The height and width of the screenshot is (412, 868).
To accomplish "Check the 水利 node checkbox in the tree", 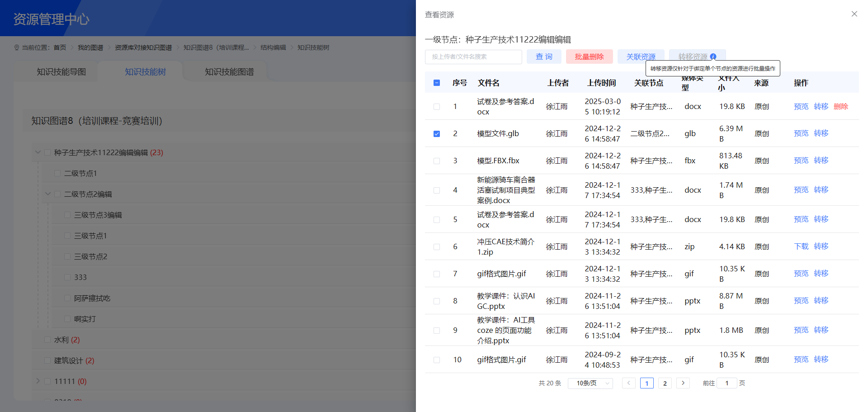I will click(x=47, y=339).
